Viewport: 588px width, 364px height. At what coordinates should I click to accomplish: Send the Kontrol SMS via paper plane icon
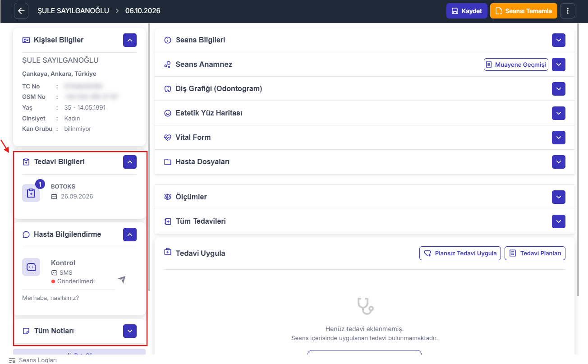pyautogui.click(x=122, y=280)
